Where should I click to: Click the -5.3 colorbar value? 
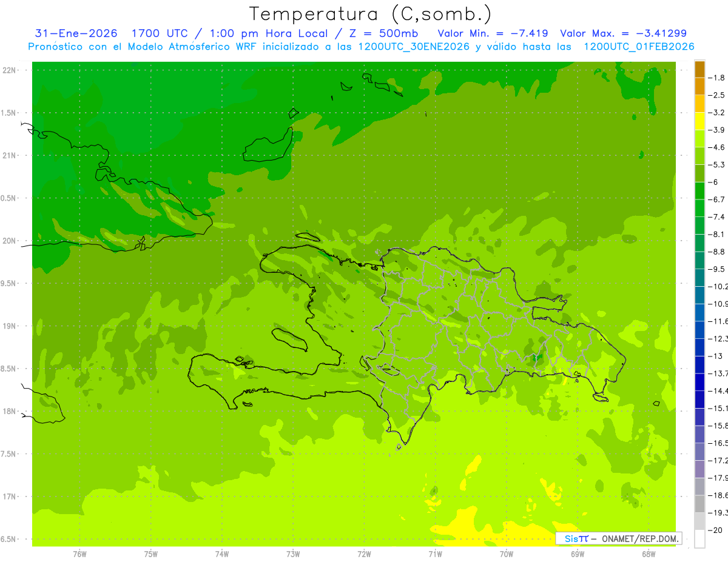point(717,165)
